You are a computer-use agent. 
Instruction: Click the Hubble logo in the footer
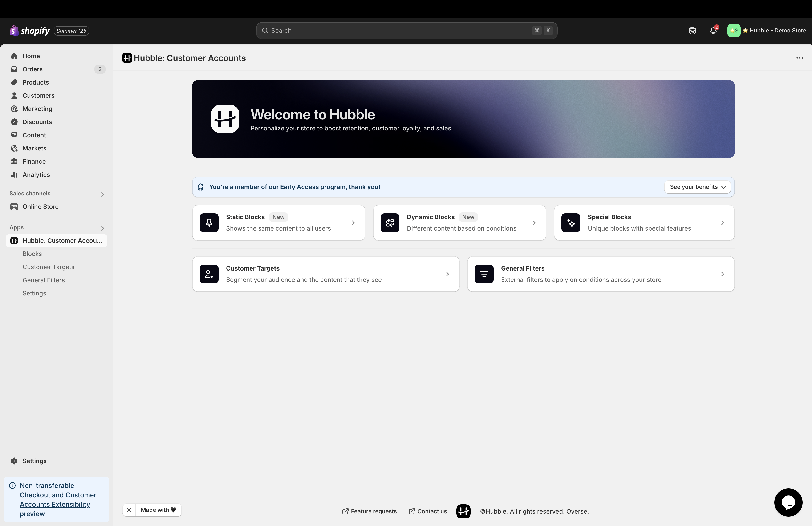pyautogui.click(x=463, y=511)
